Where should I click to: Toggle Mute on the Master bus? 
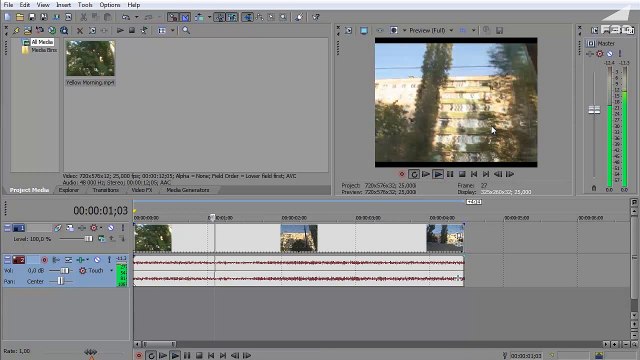(609, 54)
